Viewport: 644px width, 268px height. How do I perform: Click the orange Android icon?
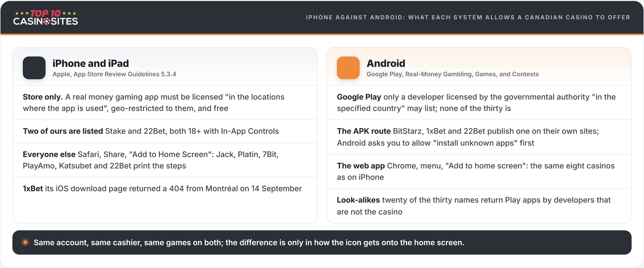click(348, 68)
